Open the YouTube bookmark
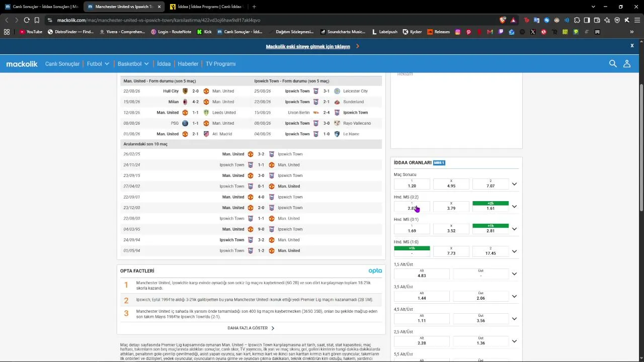Viewport: 644px width, 362px height. [x=31, y=32]
